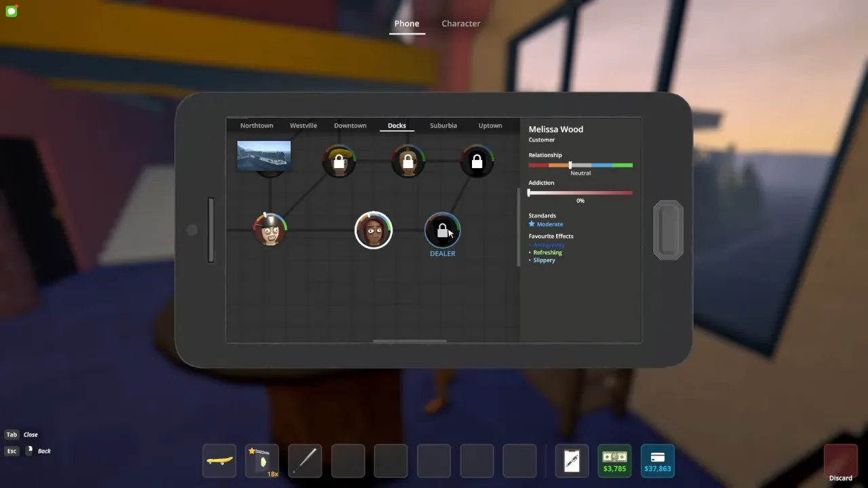The height and width of the screenshot is (488, 868).
Task: Click the locked black silhouette contact in top row
Action: tap(477, 162)
